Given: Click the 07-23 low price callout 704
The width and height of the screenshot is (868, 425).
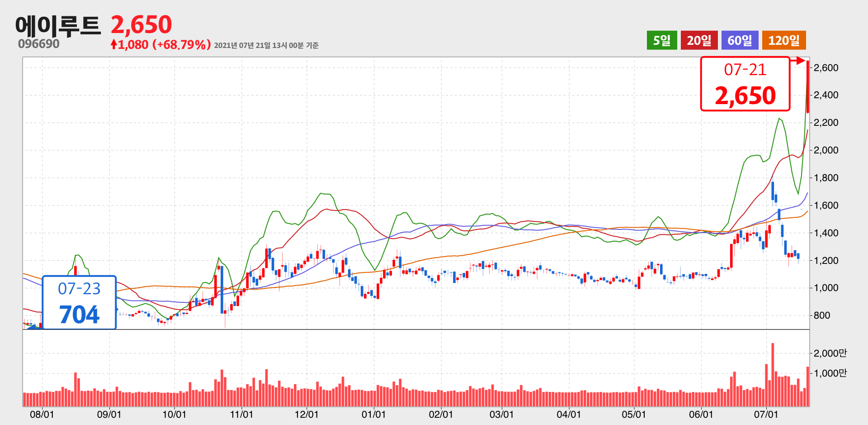Looking at the screenshot, I should point(79,302).
